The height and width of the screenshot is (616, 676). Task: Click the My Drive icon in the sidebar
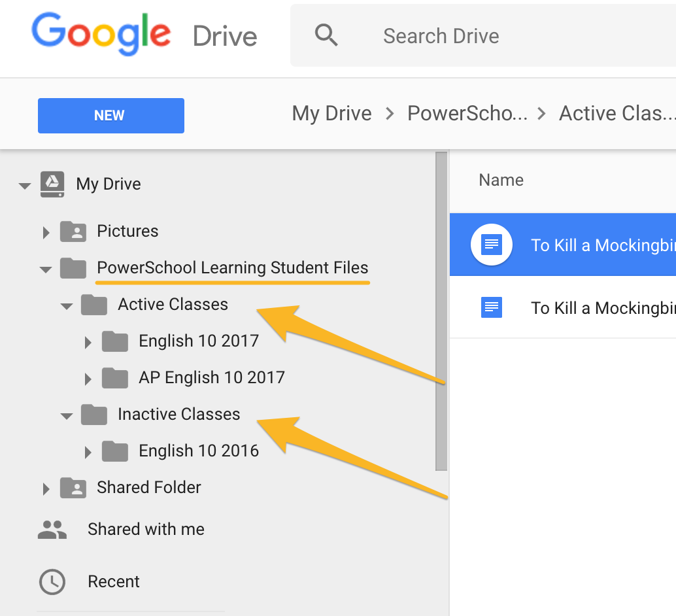tap(52, 184)
